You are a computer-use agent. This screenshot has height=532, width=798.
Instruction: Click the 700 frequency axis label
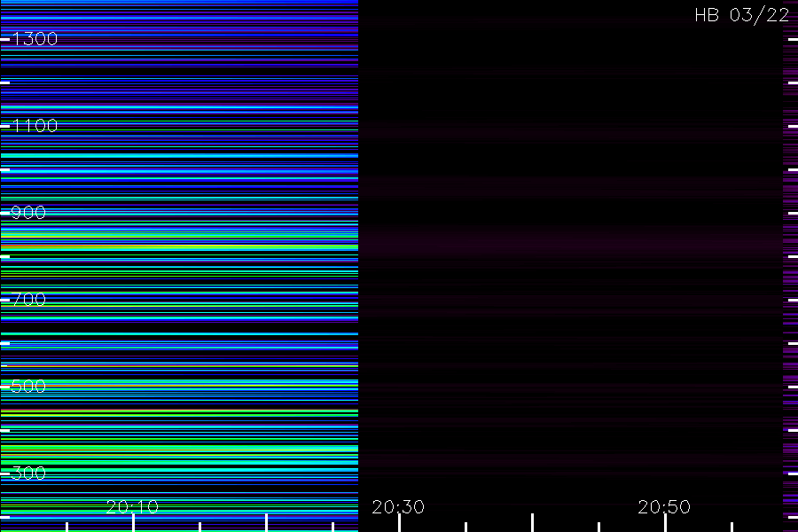pos(29,300)
